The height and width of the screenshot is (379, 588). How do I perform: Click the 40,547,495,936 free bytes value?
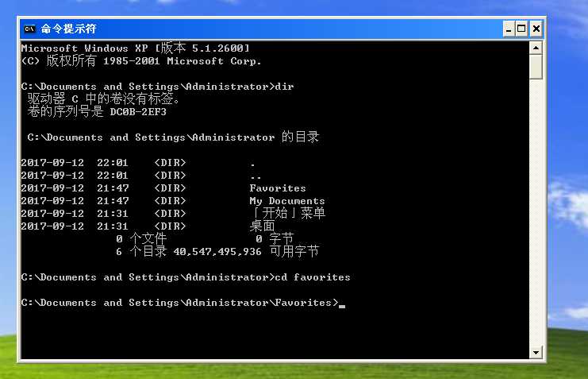(x=217, y=252)
